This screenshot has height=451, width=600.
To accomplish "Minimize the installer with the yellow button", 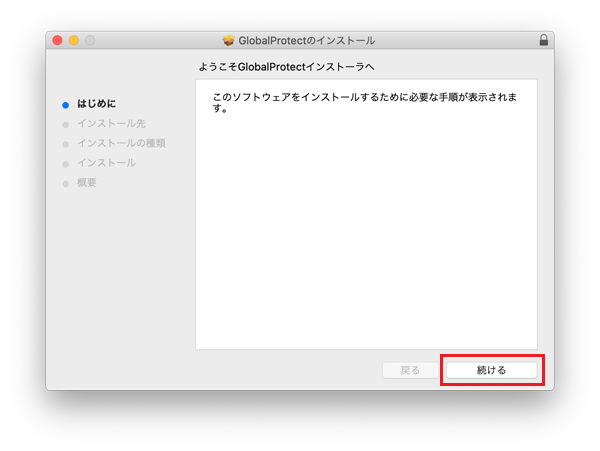I will 73,40.
